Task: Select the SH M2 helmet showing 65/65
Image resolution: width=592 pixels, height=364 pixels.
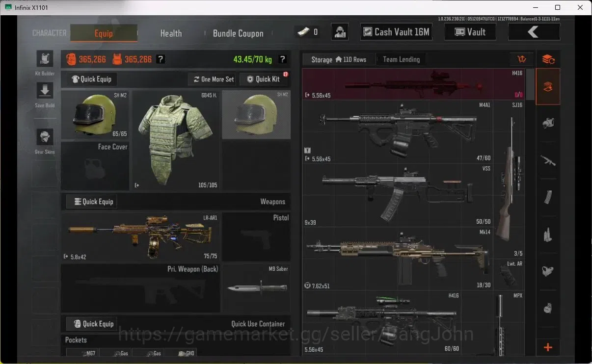Action: (95, 115)
